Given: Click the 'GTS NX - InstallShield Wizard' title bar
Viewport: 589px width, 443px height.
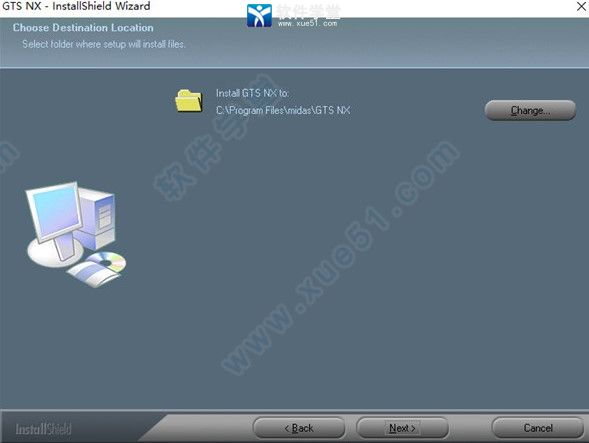Looking at the screenshot, I should 76,6.
